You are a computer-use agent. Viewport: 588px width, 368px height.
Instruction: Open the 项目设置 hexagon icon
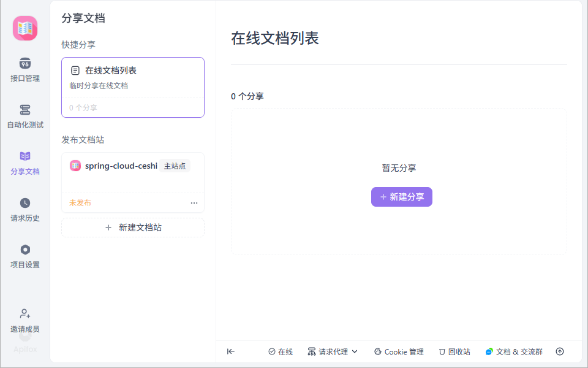point(25,250)
